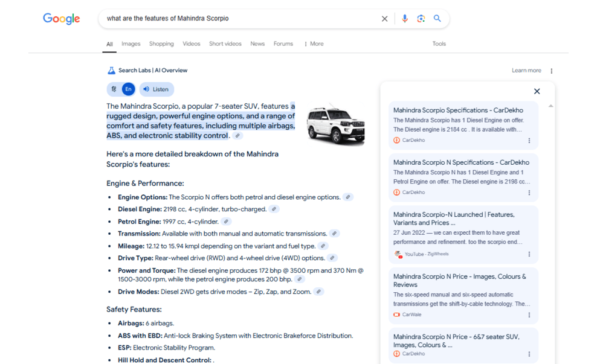
Task: Open Google Lens image search icon
Action: (421, 19)
